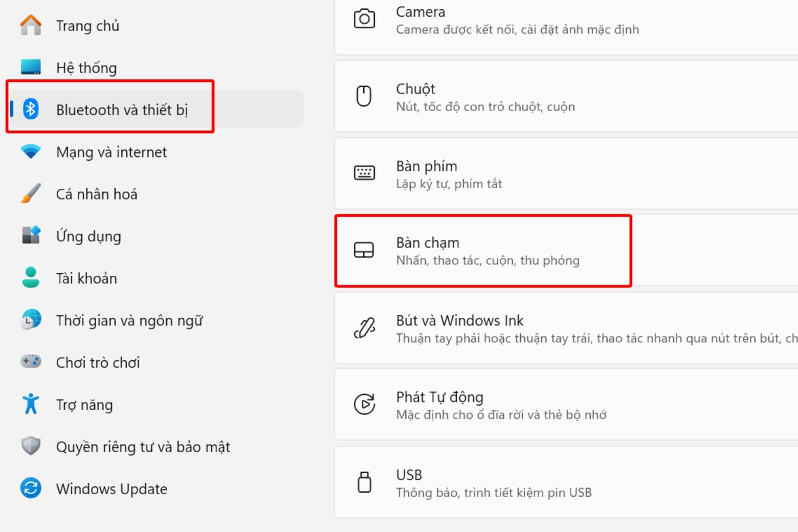Open Trợ năng accessibility settings
798x532 pixels.
click(x=85, y=404)
